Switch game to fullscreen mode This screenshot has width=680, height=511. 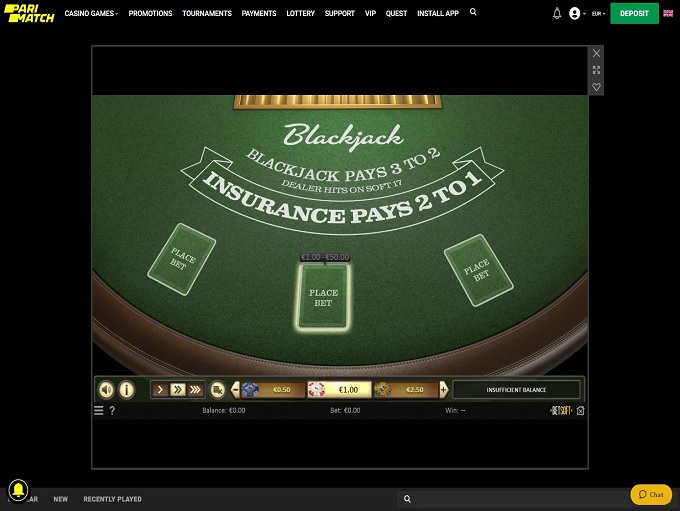[x=597, y=70]
